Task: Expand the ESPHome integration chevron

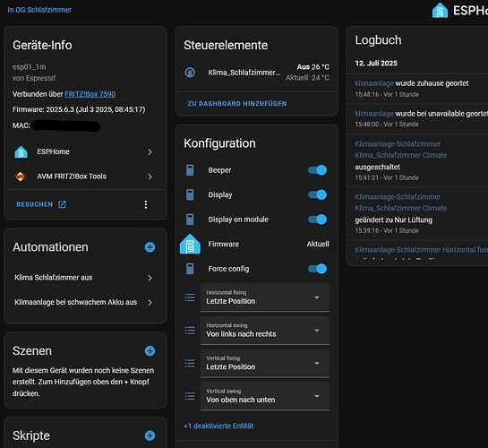Action: (x=150, y=152)
